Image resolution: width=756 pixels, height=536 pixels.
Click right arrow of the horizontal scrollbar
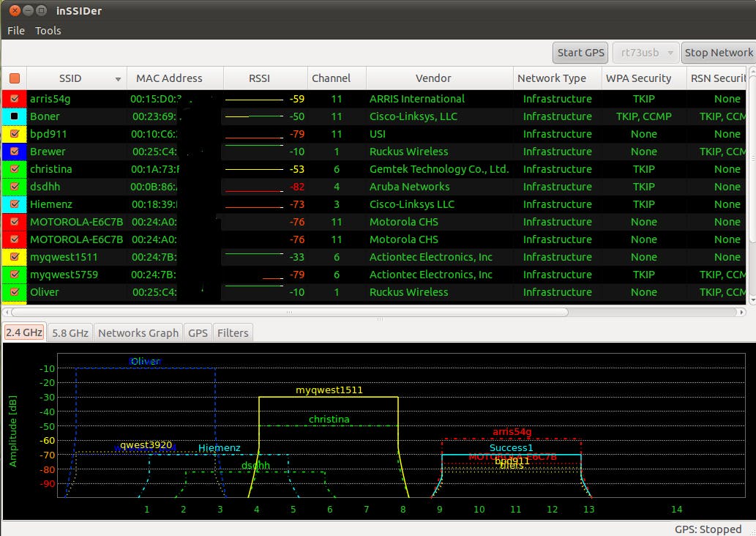(741, 312)
